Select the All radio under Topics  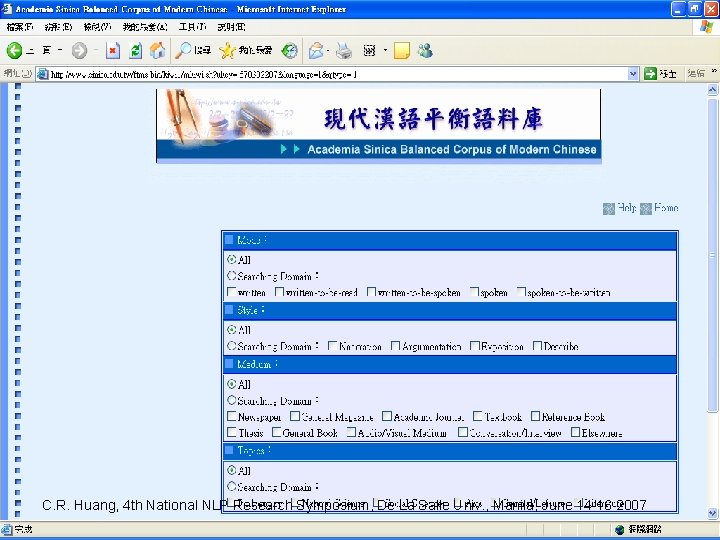pyautogui.click(x=231, y=470)
